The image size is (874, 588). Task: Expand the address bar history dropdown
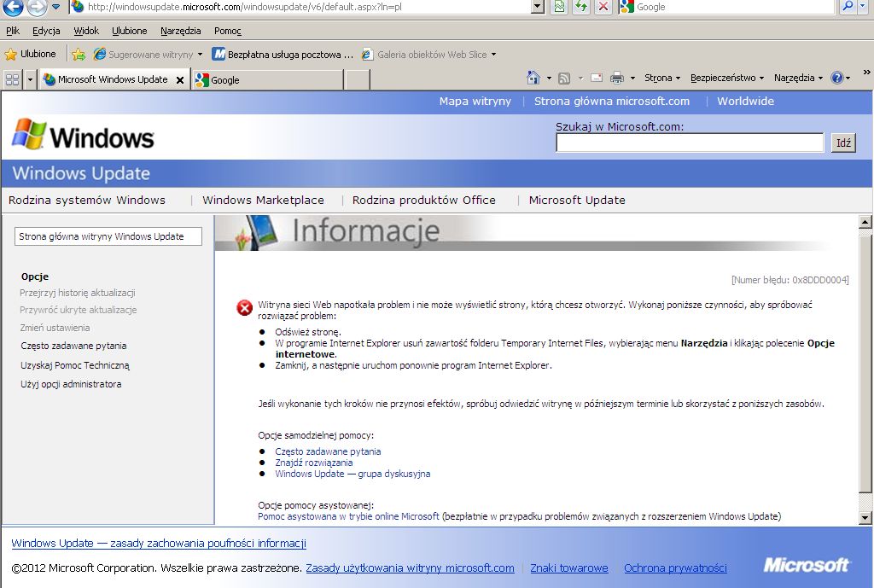pyautogui.click(x=538, y=7)
